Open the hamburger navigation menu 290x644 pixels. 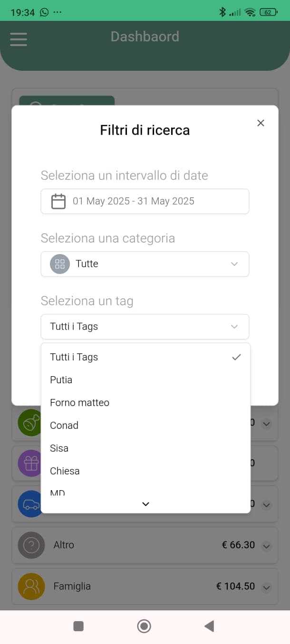(x=19, y=39)
